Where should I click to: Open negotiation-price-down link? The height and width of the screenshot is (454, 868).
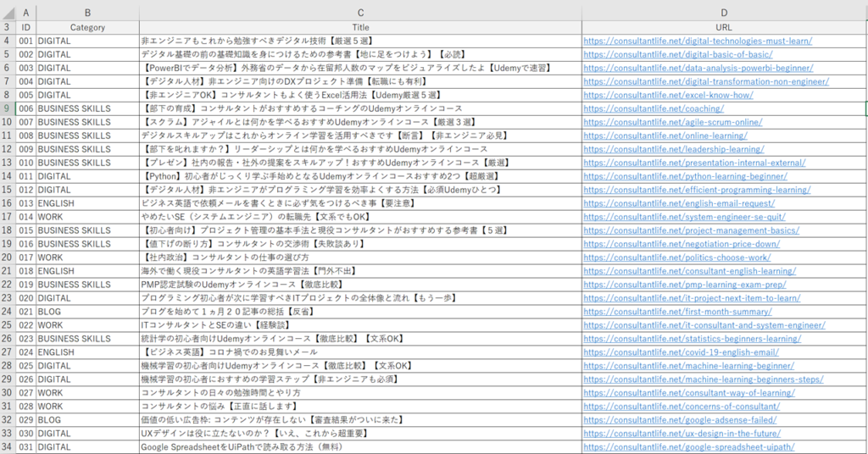[682, 244]
